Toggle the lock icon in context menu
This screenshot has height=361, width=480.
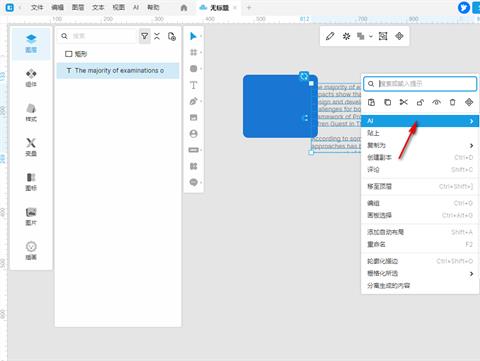[x=420, y=102]
